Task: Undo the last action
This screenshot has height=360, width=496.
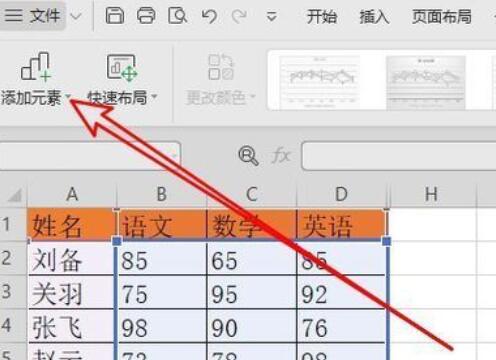Action: (209, 16)
